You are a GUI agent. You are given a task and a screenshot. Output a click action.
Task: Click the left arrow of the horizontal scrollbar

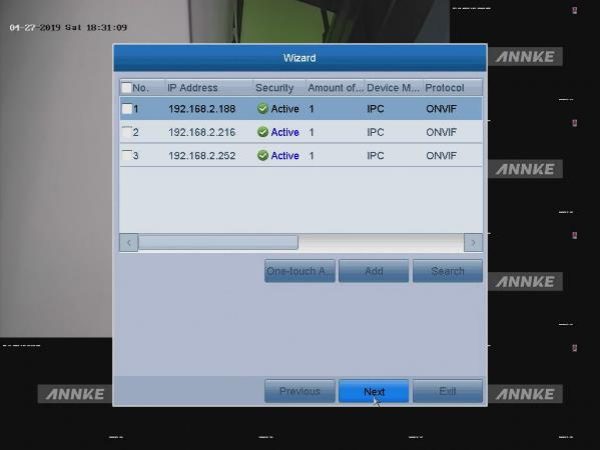point(129,243)
